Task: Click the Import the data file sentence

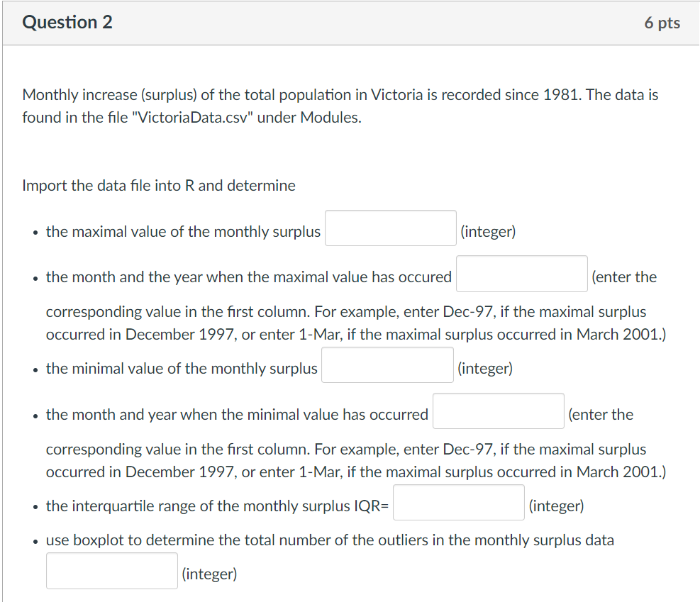Action: pos(158,185)
